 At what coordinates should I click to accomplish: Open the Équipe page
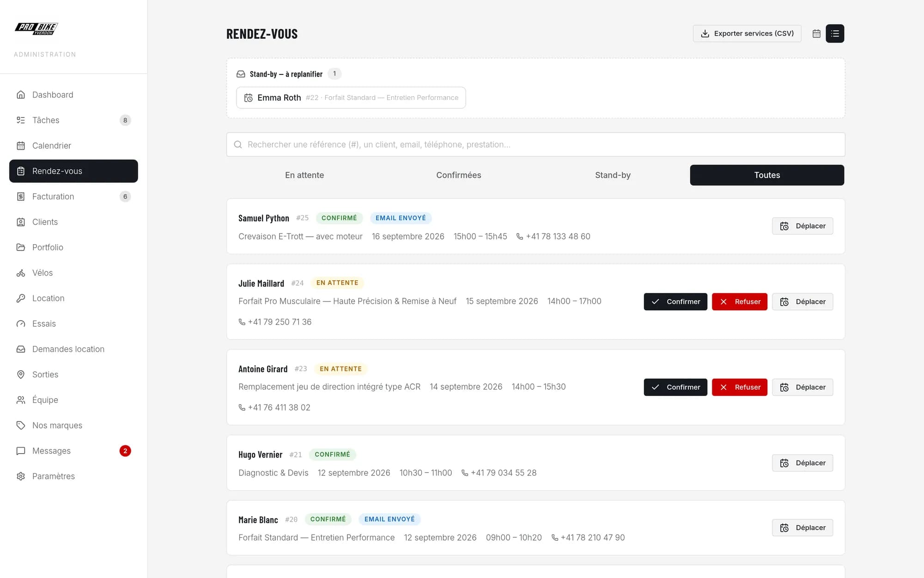click(73, 400)
